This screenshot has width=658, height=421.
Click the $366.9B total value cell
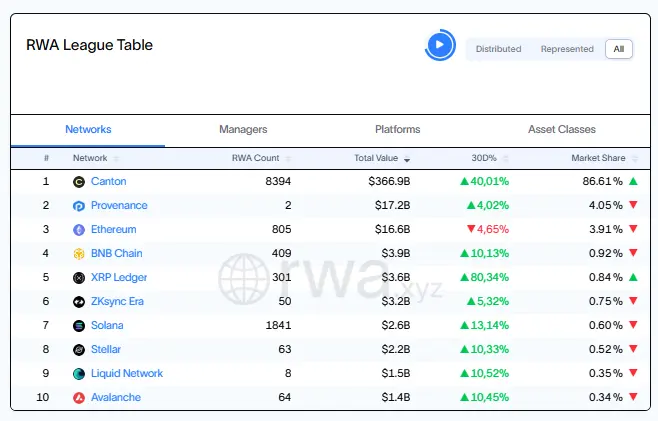pyautogui.click(x=389, y=181)
